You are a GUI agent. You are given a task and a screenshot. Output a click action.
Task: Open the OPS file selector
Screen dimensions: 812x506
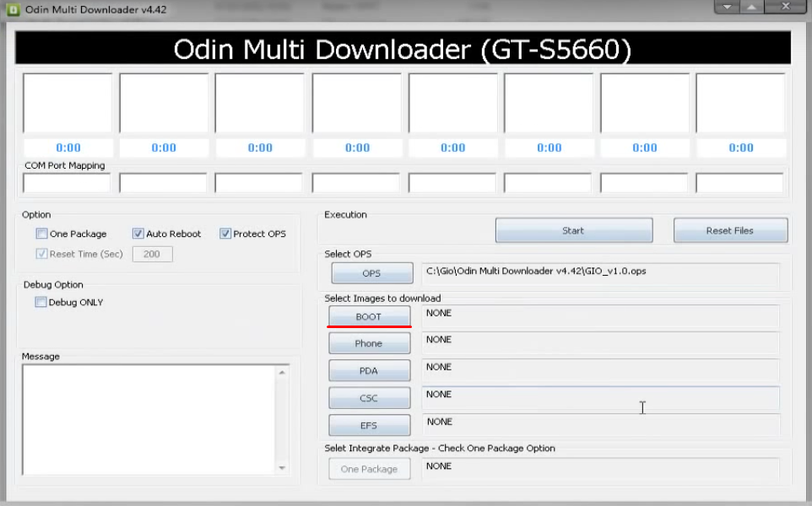371,273
